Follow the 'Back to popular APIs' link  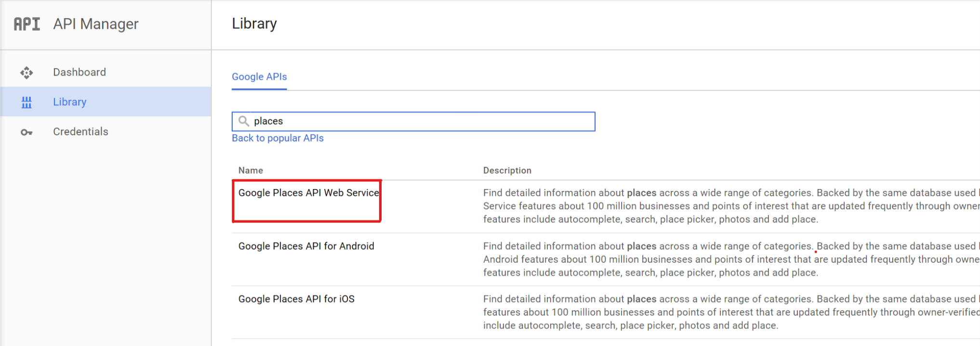tap(278, 138)
